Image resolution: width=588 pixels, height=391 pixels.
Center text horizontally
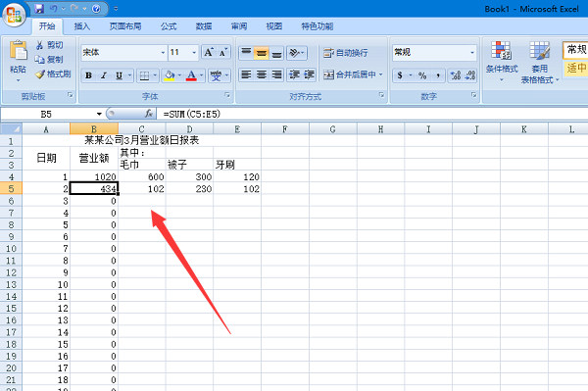(x=262, y=75)
